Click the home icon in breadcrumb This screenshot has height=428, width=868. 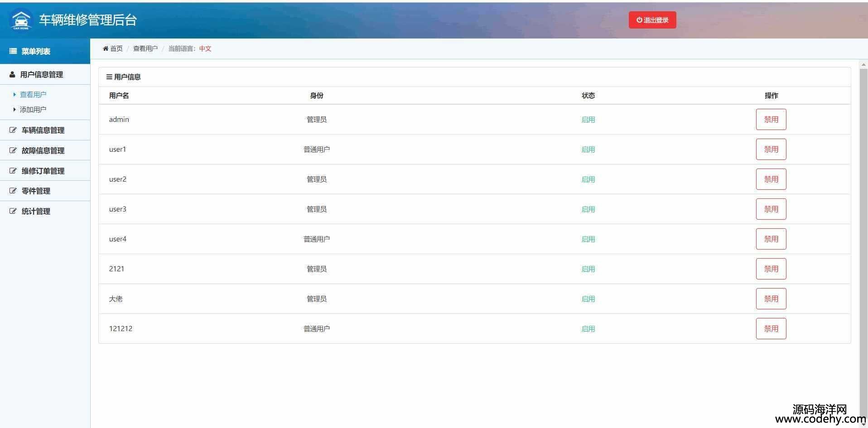point(106,48)
